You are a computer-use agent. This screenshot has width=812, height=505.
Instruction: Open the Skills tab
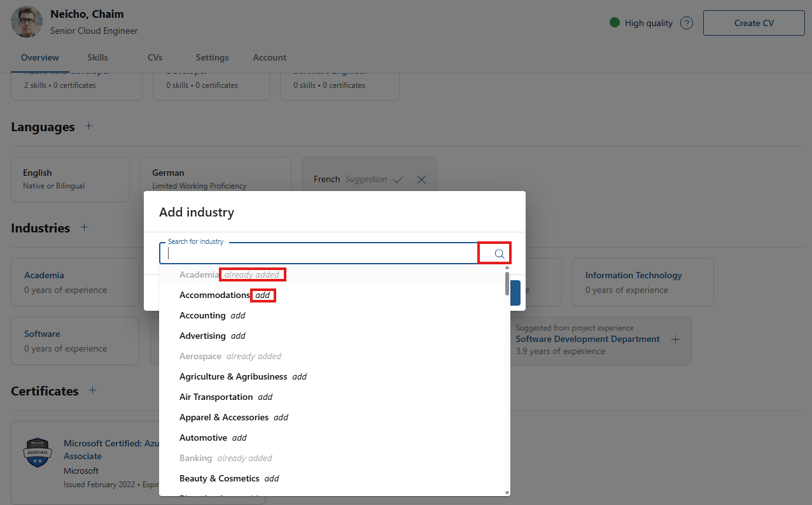[97, 57]
